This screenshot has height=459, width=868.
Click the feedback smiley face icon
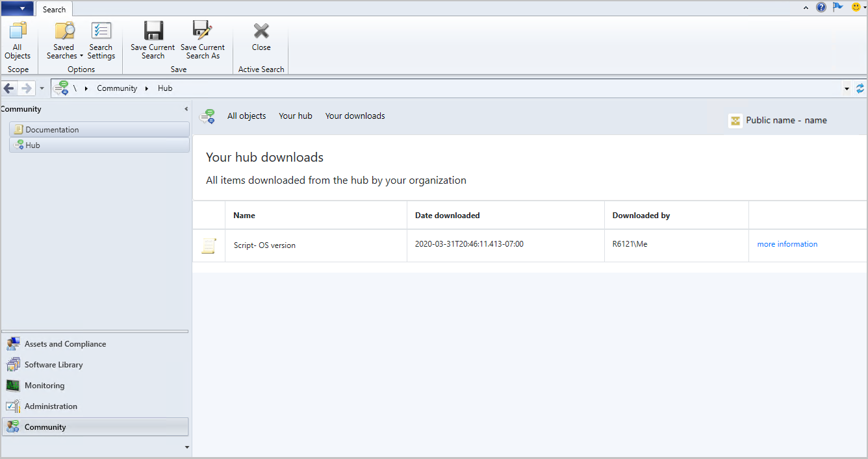pyautogui.click(x=856, y=8)
